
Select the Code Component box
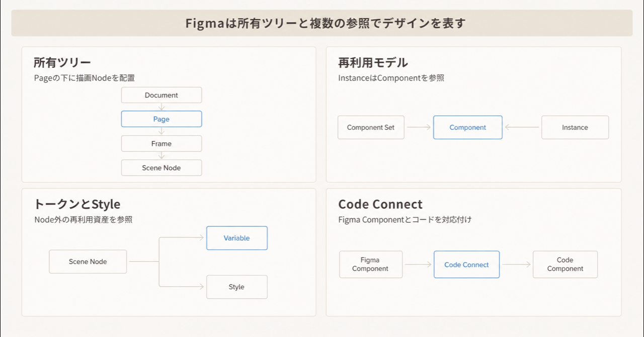(566, 265)
